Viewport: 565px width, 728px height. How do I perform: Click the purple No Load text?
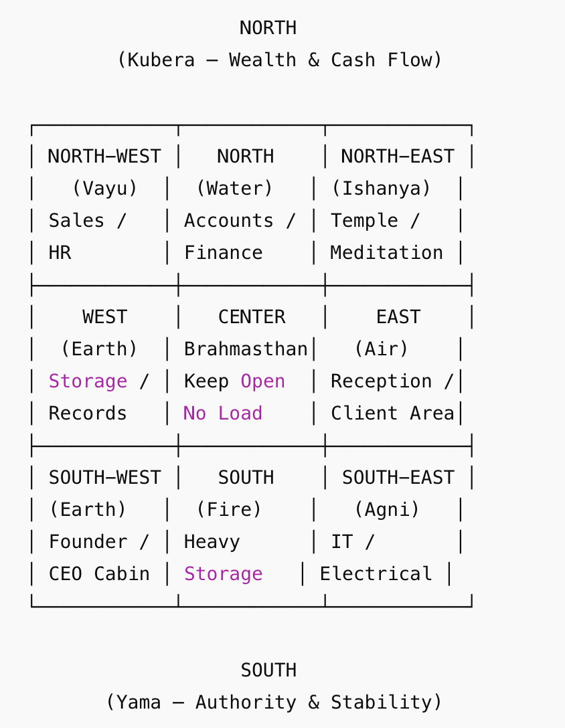[x=223, y=414]
